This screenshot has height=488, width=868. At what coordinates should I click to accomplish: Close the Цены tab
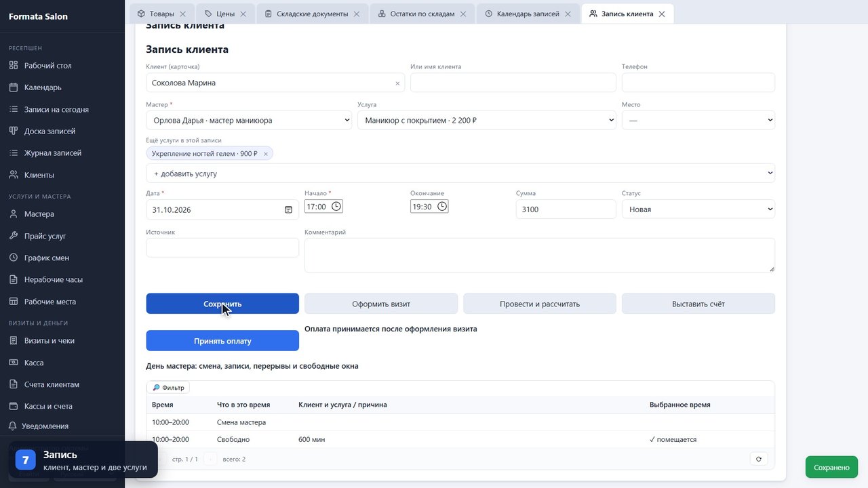point(242,14)
